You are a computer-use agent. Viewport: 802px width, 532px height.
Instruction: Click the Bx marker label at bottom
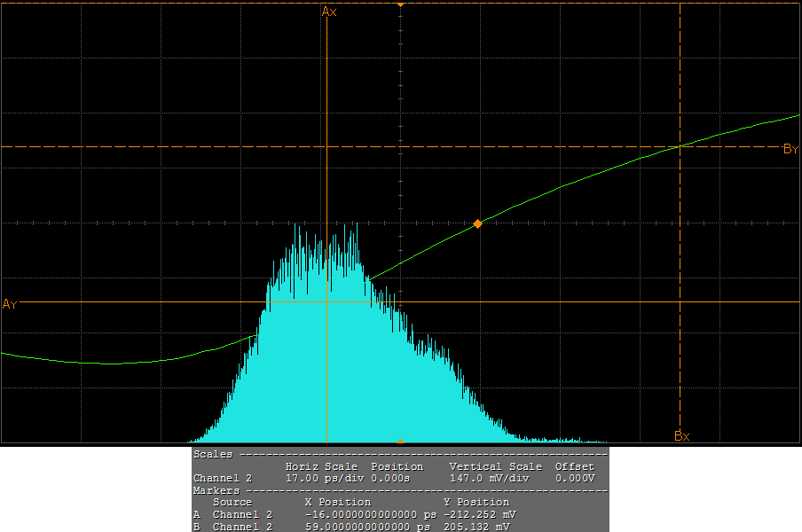click(681, 436)
